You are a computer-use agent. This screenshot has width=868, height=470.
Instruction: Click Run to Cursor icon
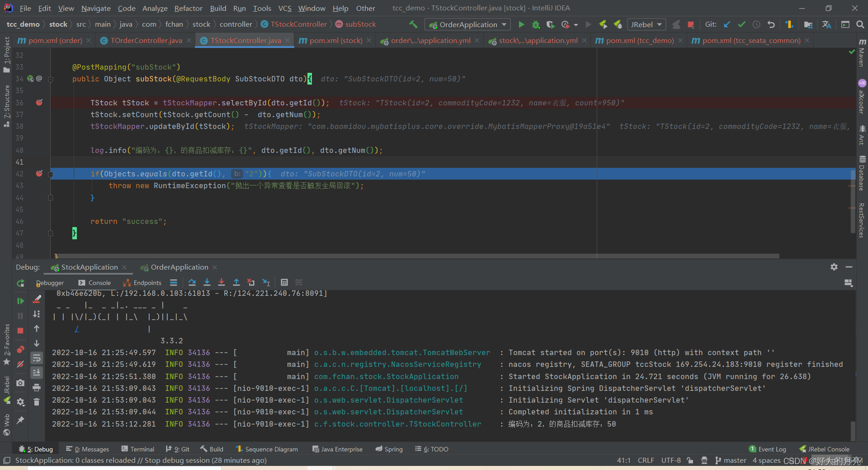click(x=266, y=282)
